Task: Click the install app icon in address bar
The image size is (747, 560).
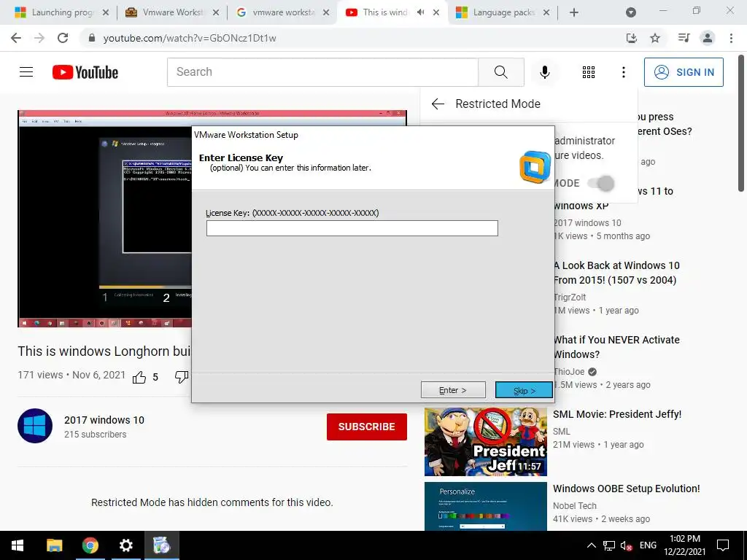Action: click(x=631, y=38)
